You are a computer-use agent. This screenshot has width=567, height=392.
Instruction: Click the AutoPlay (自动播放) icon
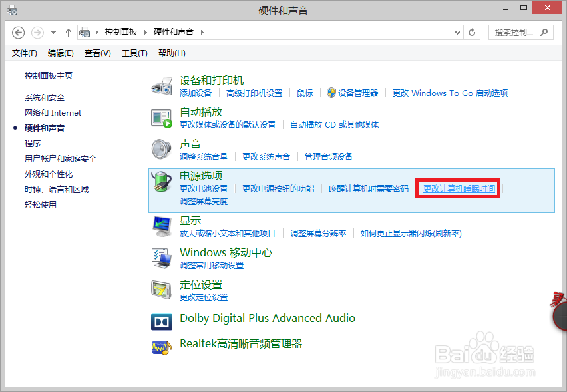pyautogui.click(x=162, y=118)
